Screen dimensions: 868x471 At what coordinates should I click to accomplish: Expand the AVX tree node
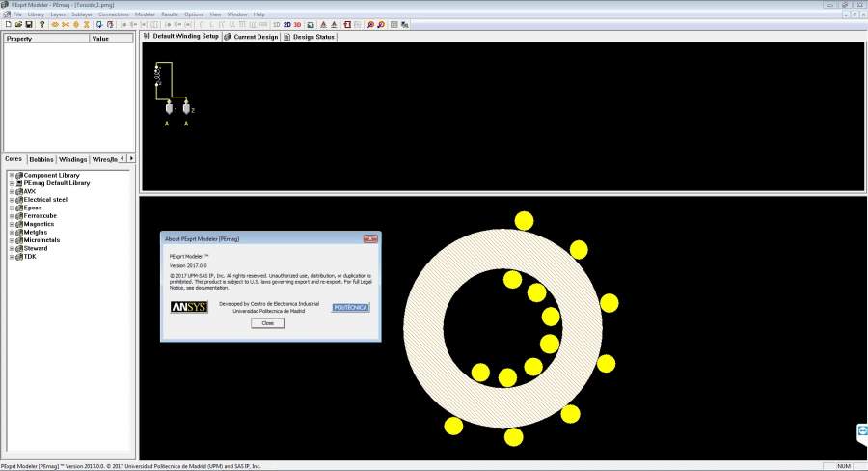11,191
